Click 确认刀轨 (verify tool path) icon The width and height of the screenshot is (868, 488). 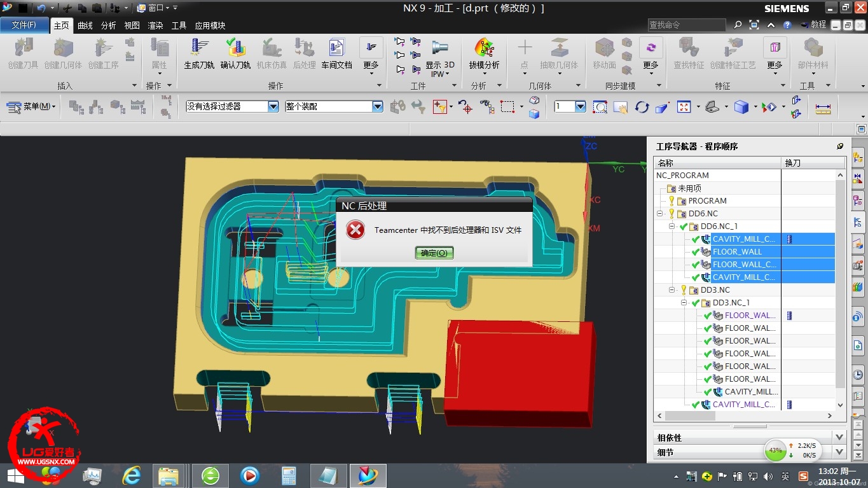pyautogui.click(x=235, y=53)
